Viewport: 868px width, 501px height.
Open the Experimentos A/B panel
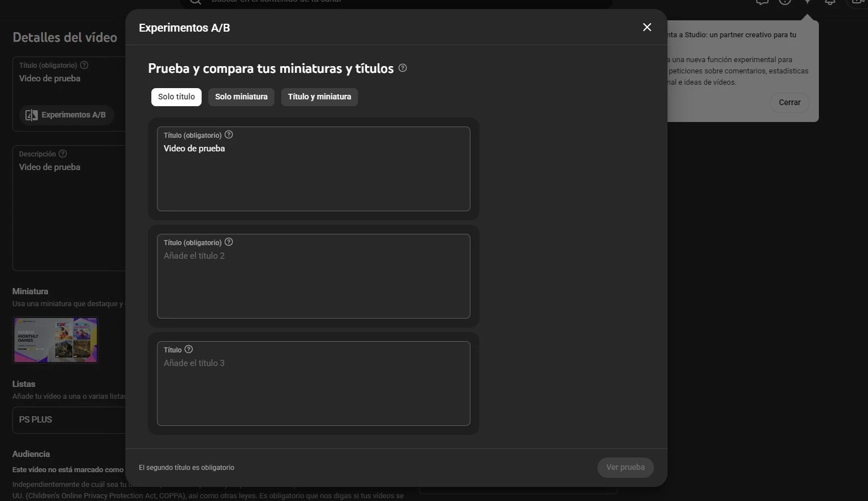coord(66,115)
